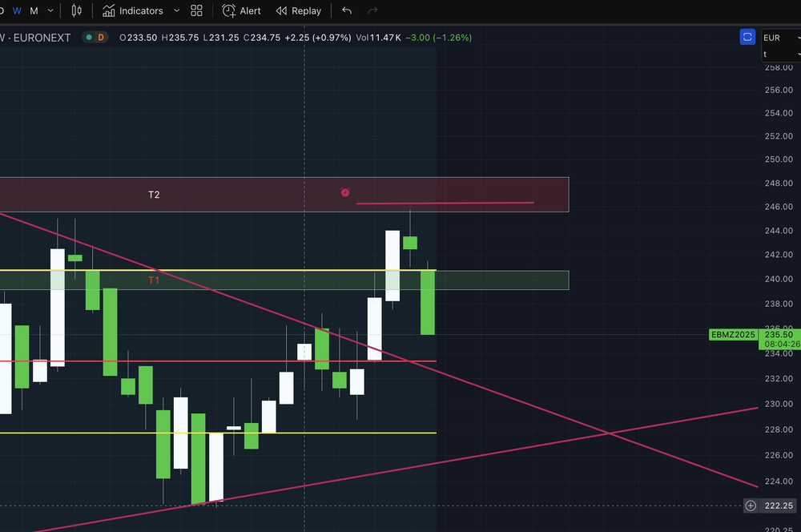The width and height of the screenshot is (801, 532).
Task: Click the change value +2.25 (+0.97%)
Action: click(x=318, y=38)
